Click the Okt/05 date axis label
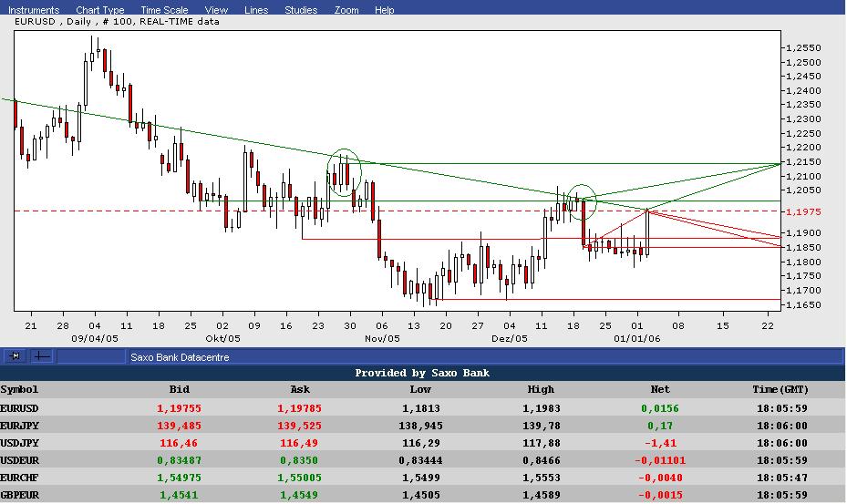Screen dimensions: 847x504 click(222, 339)
